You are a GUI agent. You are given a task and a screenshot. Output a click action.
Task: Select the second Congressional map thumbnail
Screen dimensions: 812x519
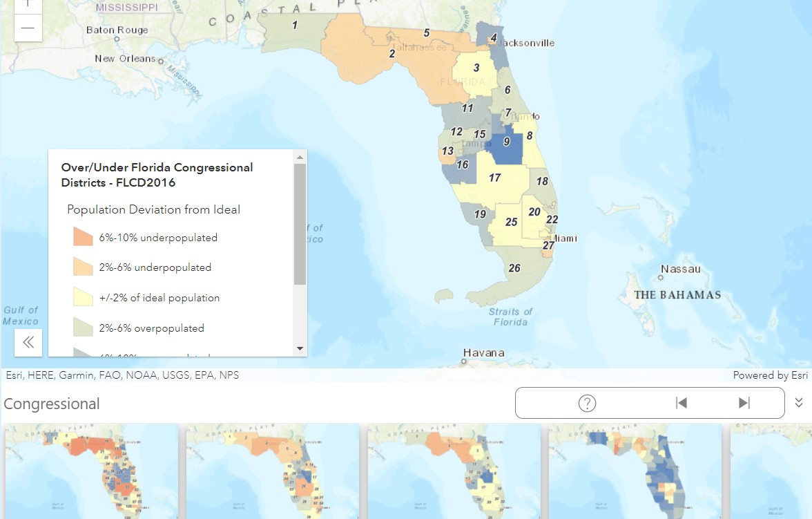point(272,471)
